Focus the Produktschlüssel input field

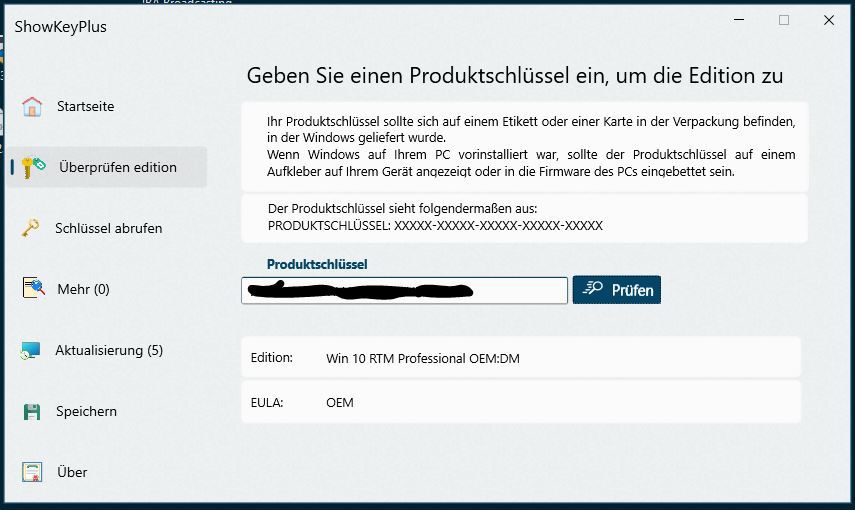(x=404, y=290)
